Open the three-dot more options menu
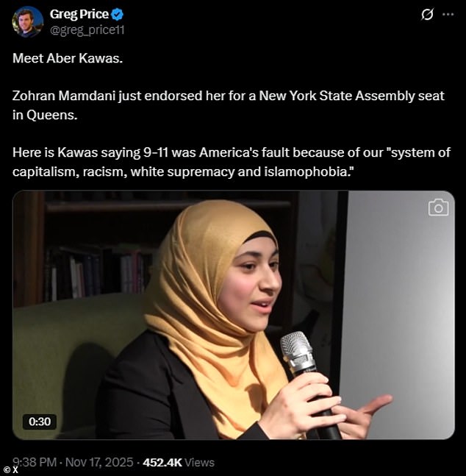This screenshot has height=476, width=466. pos(448,14)
